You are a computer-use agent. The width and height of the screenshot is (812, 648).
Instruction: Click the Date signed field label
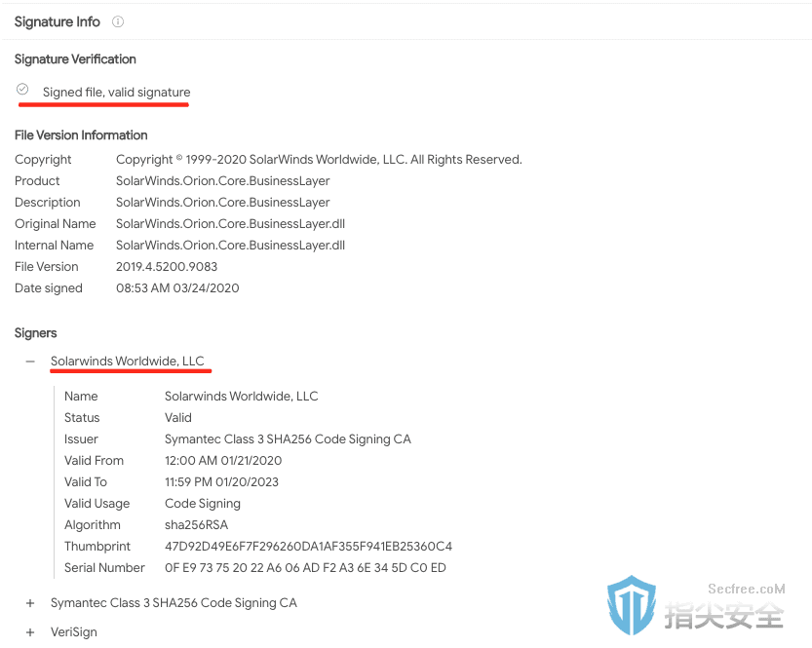coord(49,288)
